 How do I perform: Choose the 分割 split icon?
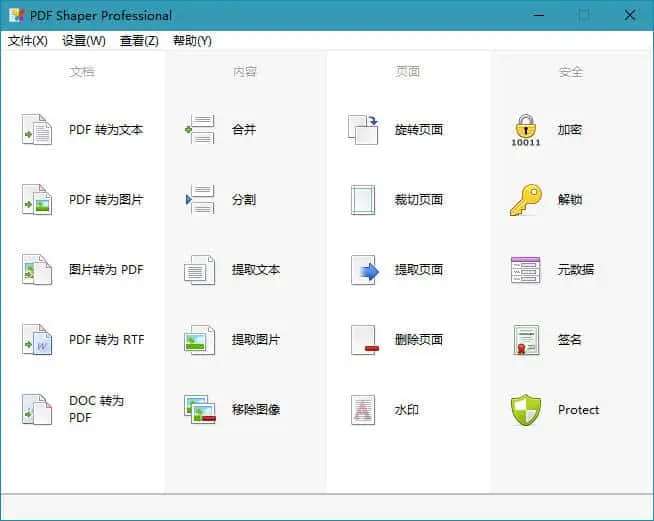tap(200, 200)
